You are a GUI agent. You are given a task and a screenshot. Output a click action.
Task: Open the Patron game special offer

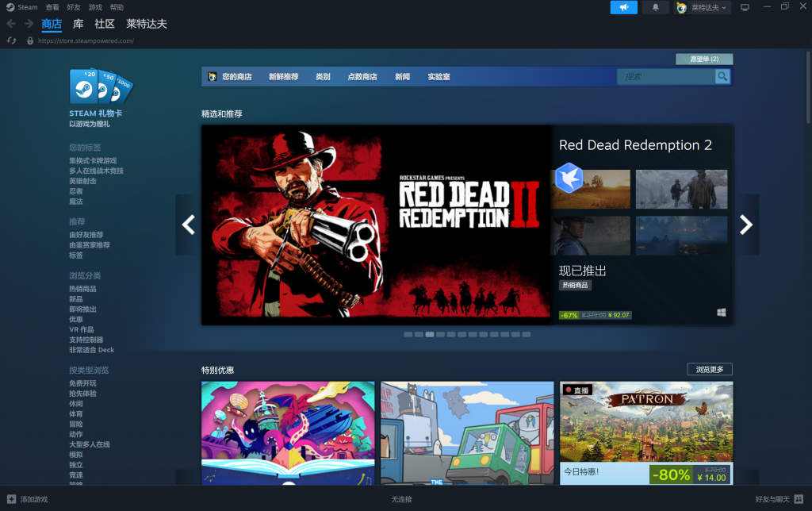646,433
